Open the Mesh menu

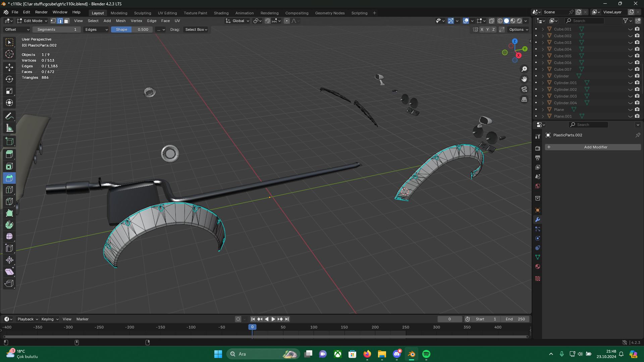120,21
